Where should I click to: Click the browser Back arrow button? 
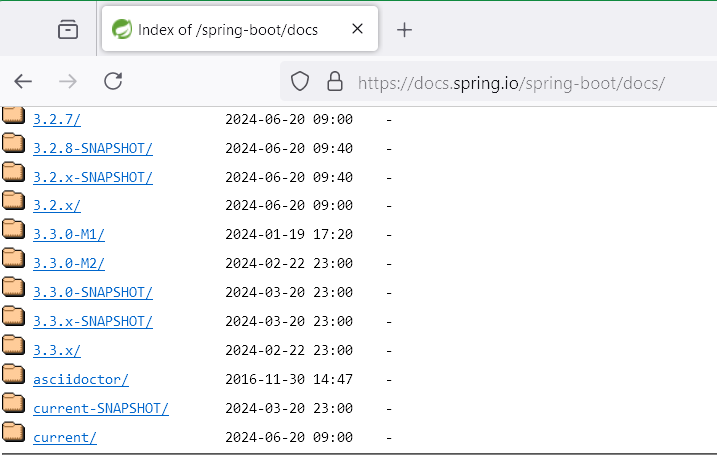pos(23,82)
